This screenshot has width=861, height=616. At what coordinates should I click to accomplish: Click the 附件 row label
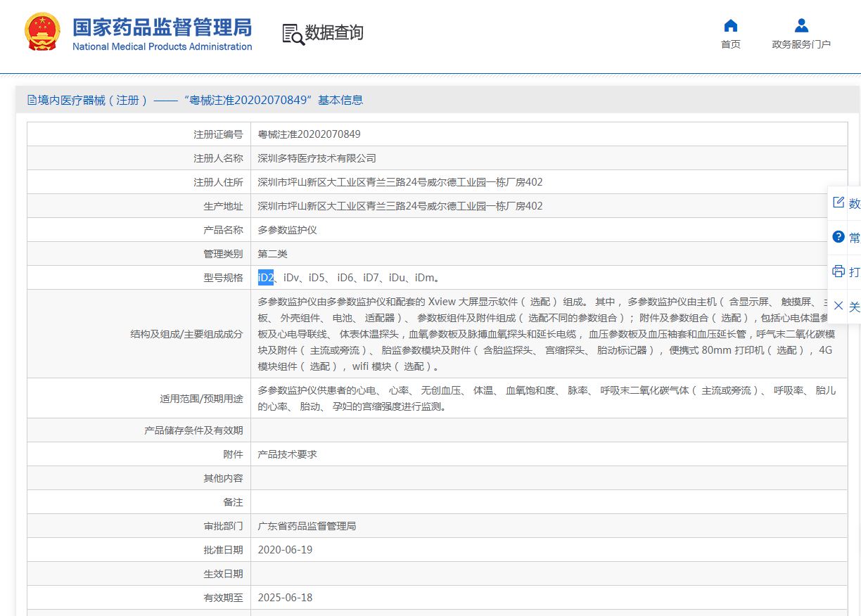pyautogui.click(x=234, y=454)
